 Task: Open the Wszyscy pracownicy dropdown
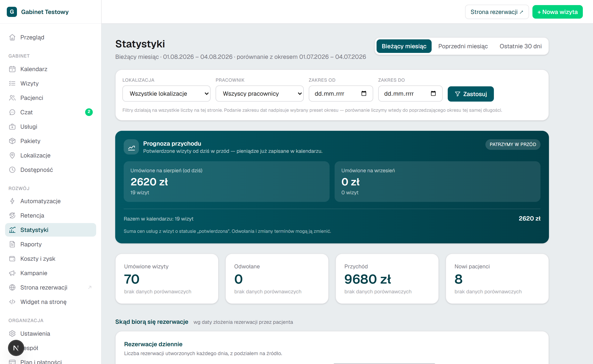[x=259, y=94]
